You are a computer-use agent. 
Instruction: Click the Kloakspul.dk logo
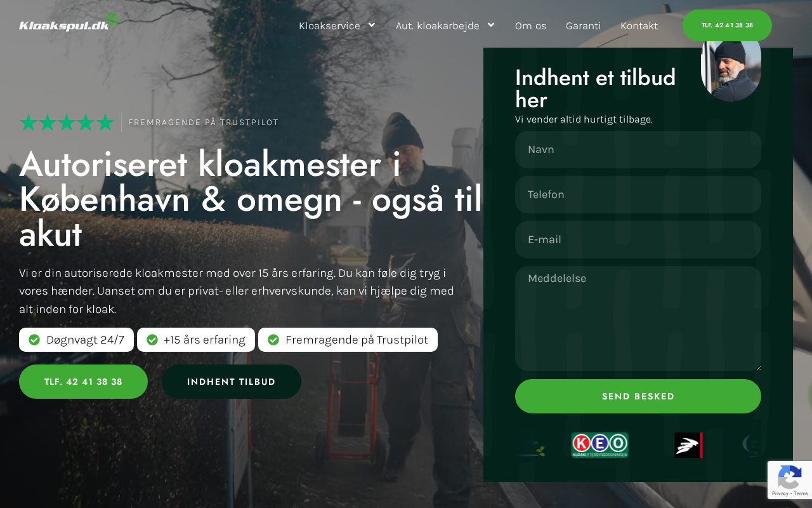[69, 23]
